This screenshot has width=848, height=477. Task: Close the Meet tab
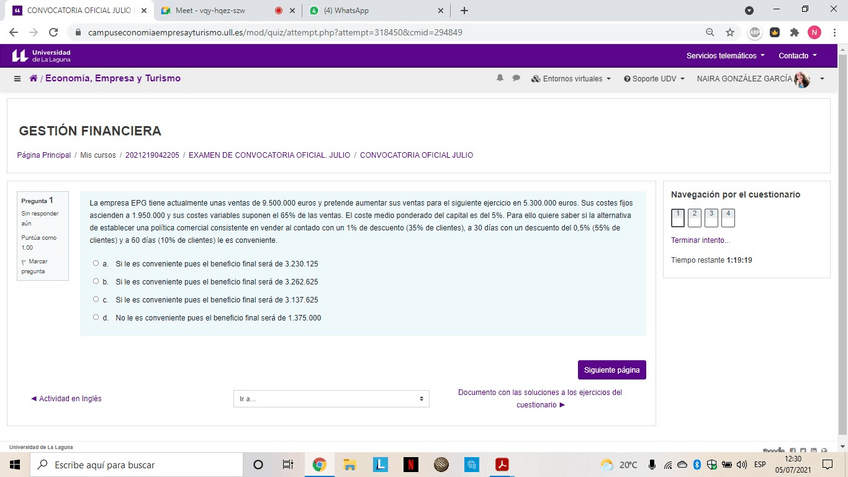292,10
